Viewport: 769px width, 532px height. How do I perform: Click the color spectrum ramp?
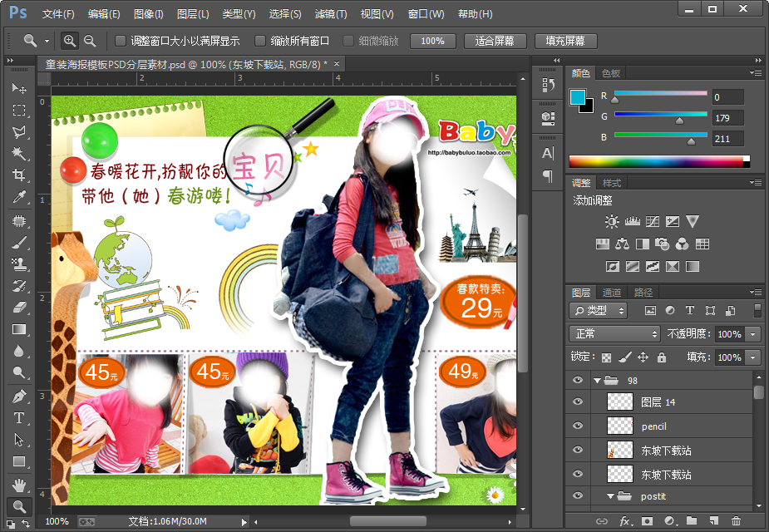pos(658,162)
